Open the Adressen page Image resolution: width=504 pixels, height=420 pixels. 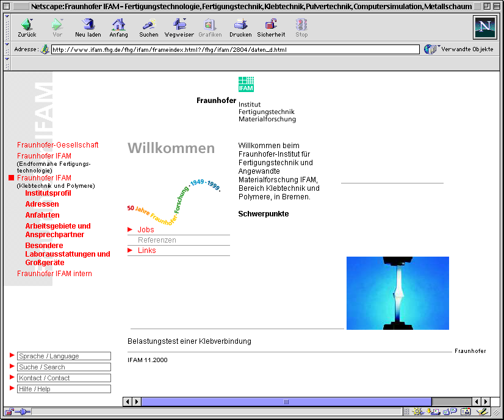[42, 204]
